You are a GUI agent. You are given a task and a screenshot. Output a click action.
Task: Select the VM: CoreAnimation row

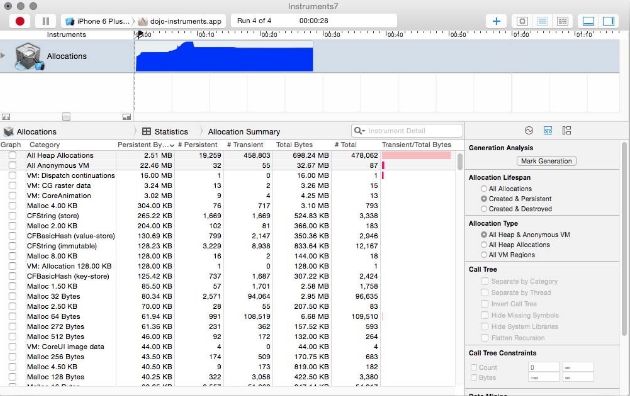(x=228, y=196)
